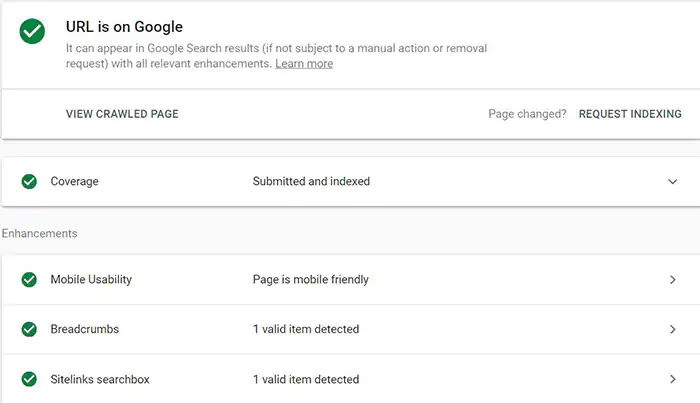Select the Mobile Usability row label
Viewport: 700px width, 403px height.
coord(91,280)
